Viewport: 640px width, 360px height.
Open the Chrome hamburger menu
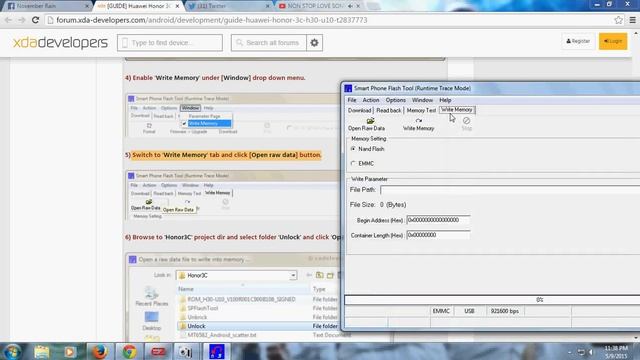point(632,20)
